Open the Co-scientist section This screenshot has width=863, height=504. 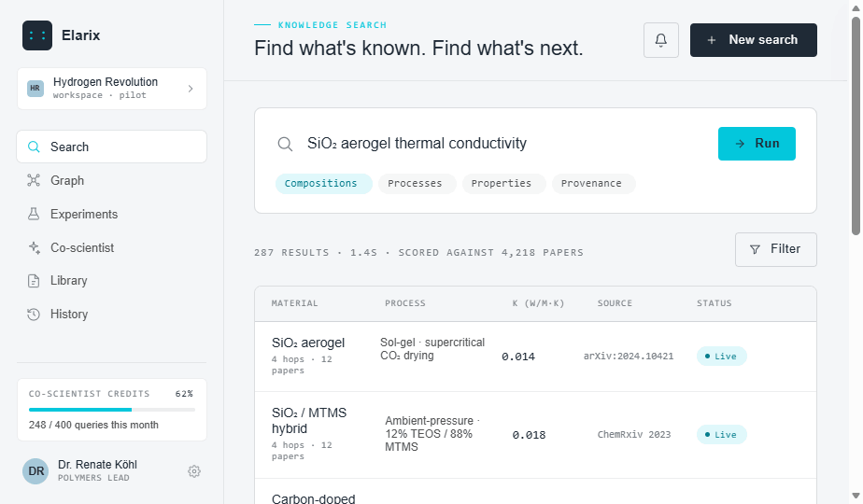tap(112, 247)
